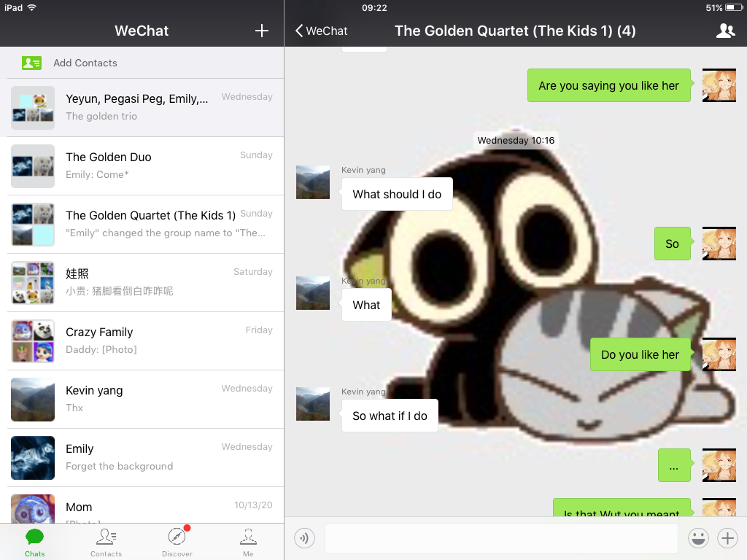Tap the white "What" message bubble

pos(366,306)
